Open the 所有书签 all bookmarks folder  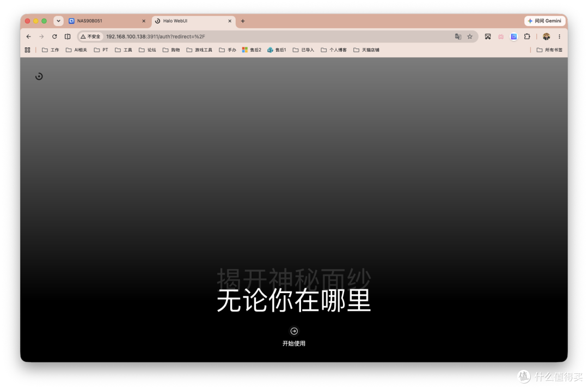(x=549, y=50)
